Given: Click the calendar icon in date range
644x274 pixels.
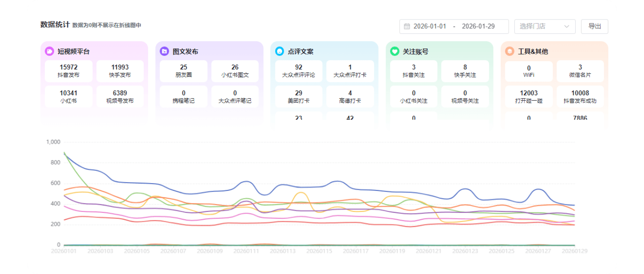Looking at the screenshot, I should coord(407,26).
